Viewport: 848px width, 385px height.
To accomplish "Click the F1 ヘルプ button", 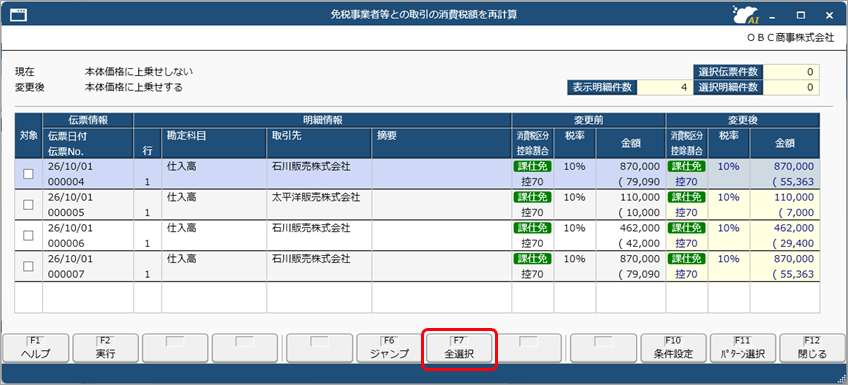I will tap(36, 348).
